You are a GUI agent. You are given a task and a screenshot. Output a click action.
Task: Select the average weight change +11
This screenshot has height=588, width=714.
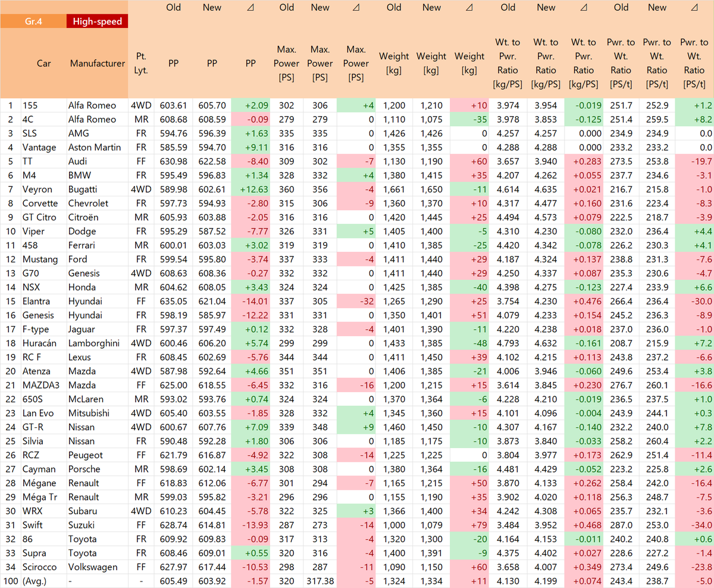coord(469,581)
